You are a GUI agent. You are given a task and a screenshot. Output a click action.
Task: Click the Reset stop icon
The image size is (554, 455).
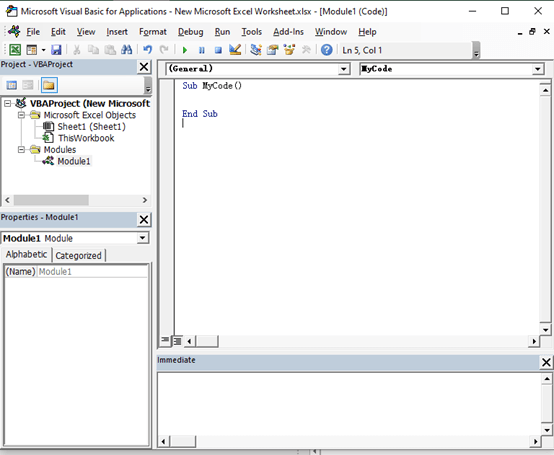coord(218,50)
